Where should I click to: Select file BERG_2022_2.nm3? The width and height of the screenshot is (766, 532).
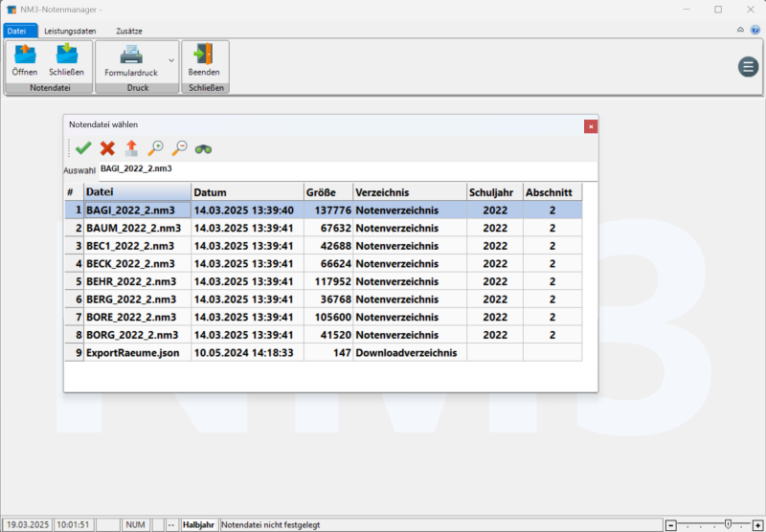[x=137, y=299]
